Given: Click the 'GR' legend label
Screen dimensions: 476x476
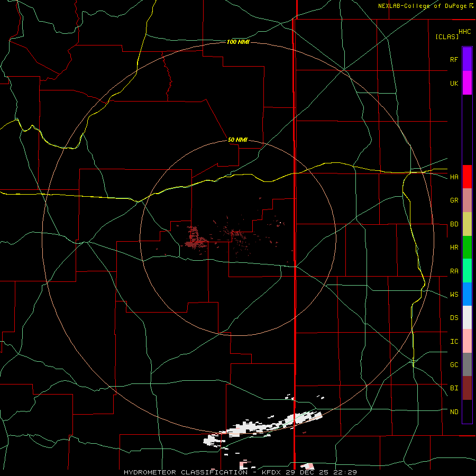Looking at the screenshot, I should coord(454,200).
